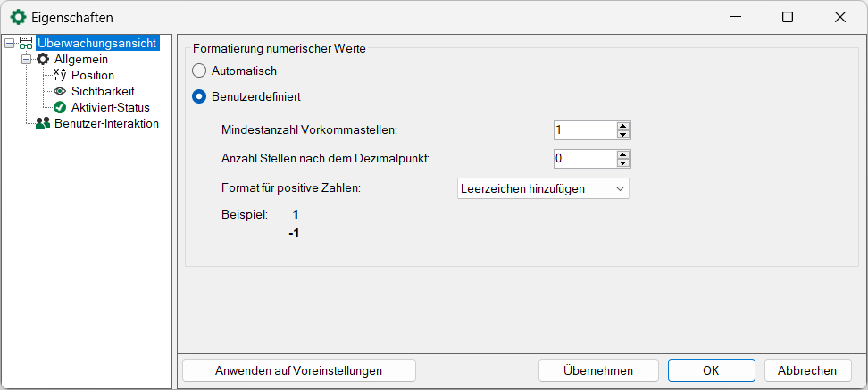The height and width of the screenshot is (390, 868).
Task: Increase Mindestanzahl Vorkommastellen with up arrow
Action: click(x=623, y=126)
